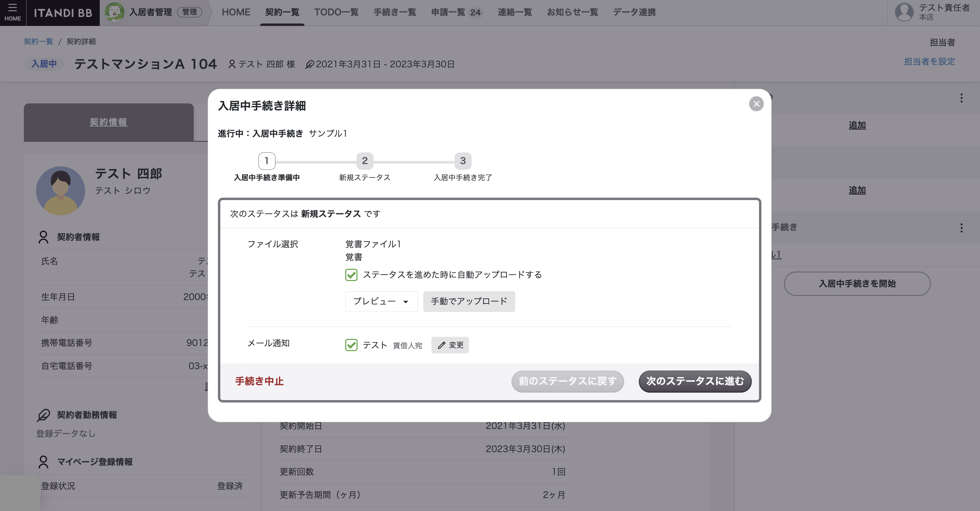Click the 覚書ファイル1 file name
This screenshot has height=511, width=980.
pyautogui.click(x=373, y=244)
